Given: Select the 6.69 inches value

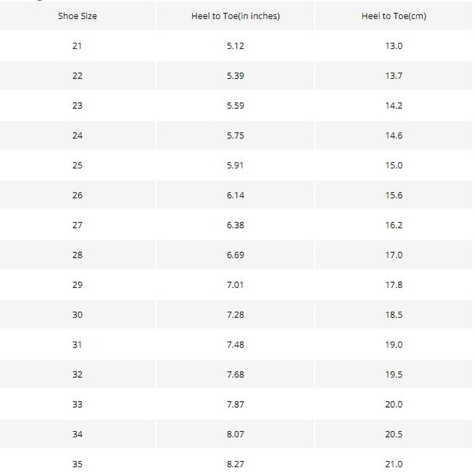Looking at the screenshot, I should 235,255.
